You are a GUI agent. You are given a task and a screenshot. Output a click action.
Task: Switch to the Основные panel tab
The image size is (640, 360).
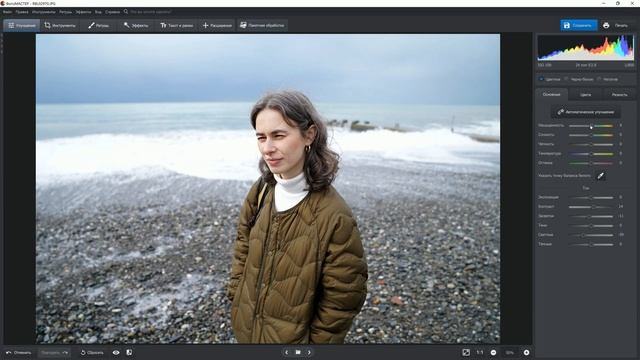coord(551,94)
